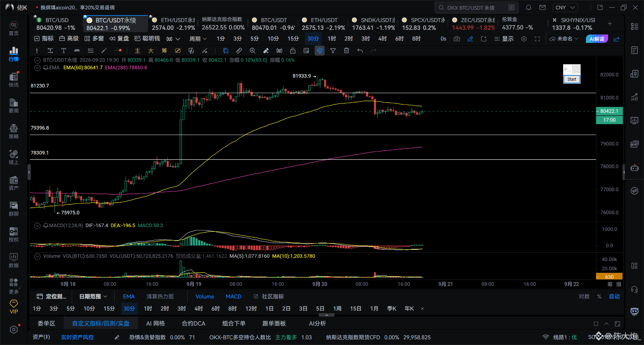Click the OKX BTC/USDT search field
Image resolution: width=644 pixels, height=345 pixels.
477,7
